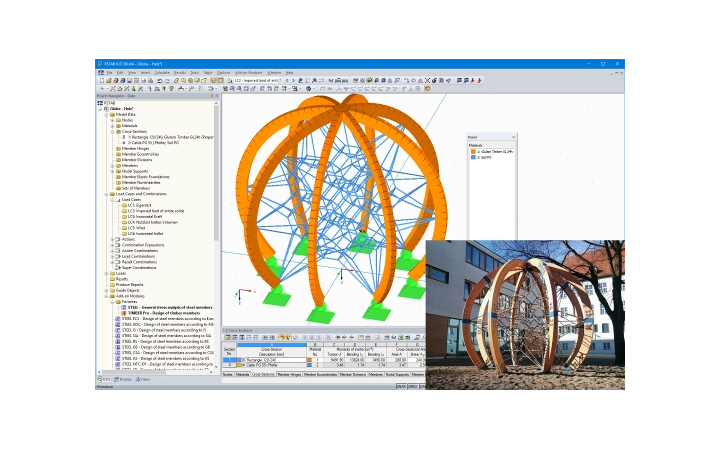Go to next load case arrow

coord(293,80)
